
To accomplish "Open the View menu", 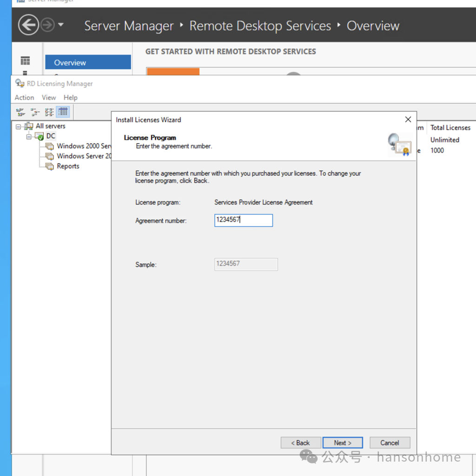I will 49,98.
